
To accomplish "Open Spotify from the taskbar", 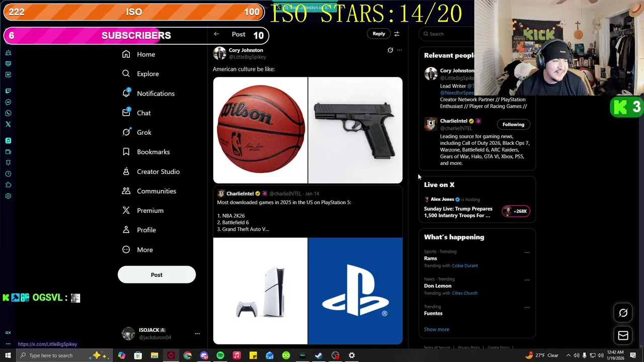I will pos(220,355).
